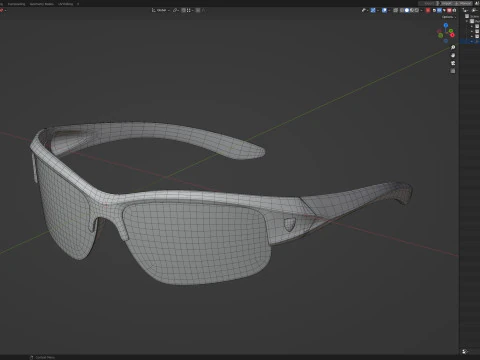Select the highlighted row in the outliner

470,42
